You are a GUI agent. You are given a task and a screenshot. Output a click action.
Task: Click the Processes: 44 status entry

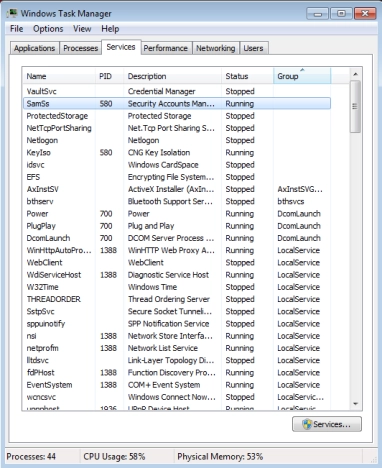31,456
